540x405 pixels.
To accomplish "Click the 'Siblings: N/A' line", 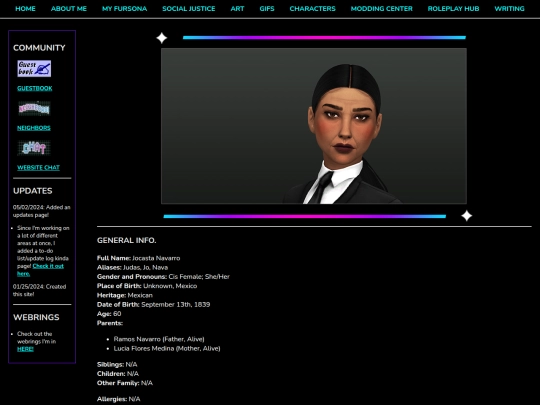I will pos(117,365).
